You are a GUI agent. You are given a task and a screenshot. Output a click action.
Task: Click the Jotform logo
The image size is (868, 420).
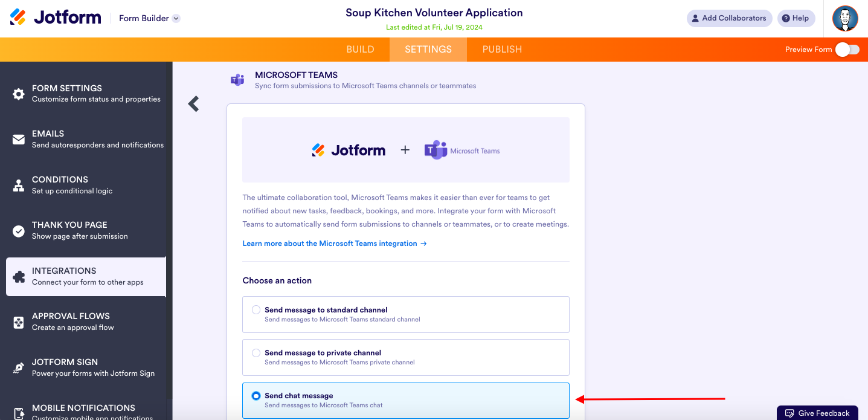pos(56,18)
